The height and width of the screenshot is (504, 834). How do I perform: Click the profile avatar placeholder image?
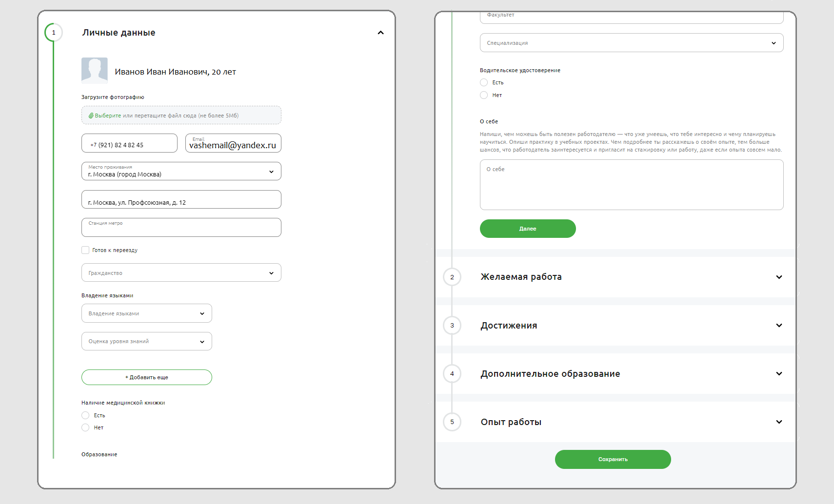pyautogui.click(x=94, y=71)
